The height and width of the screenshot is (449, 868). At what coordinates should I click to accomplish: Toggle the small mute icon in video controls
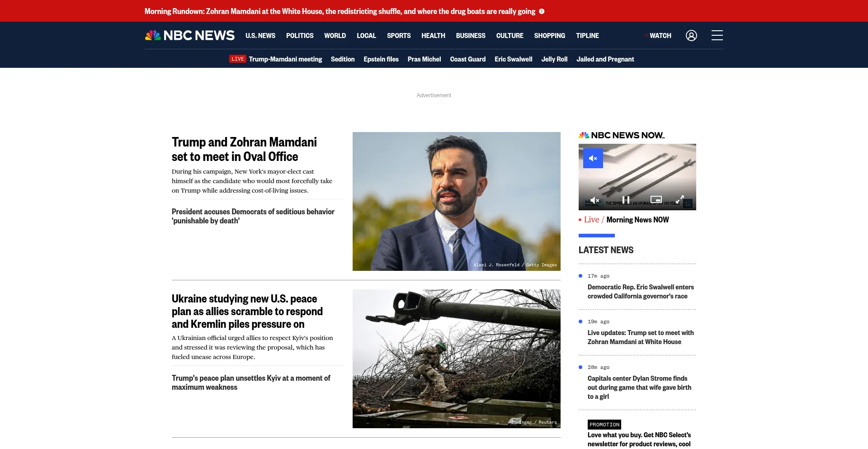pyautogui.click(x=595, y=200)
